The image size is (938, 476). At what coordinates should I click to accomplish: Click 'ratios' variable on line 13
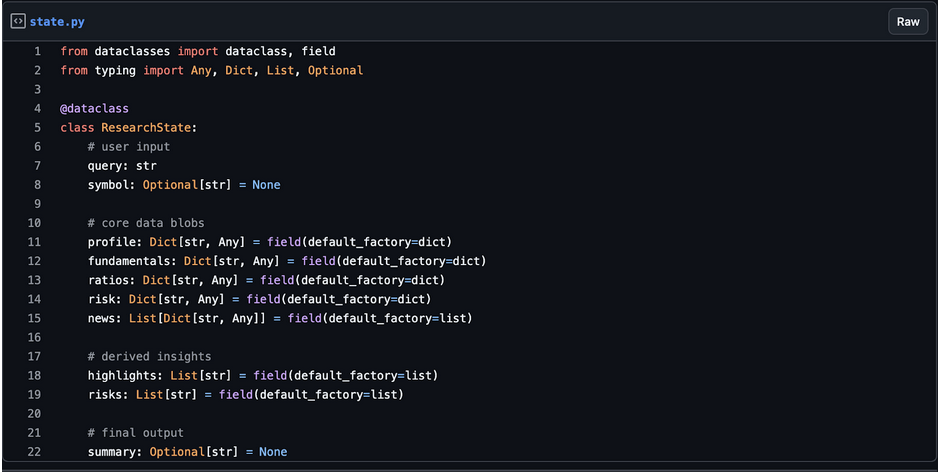click(107, 280)
